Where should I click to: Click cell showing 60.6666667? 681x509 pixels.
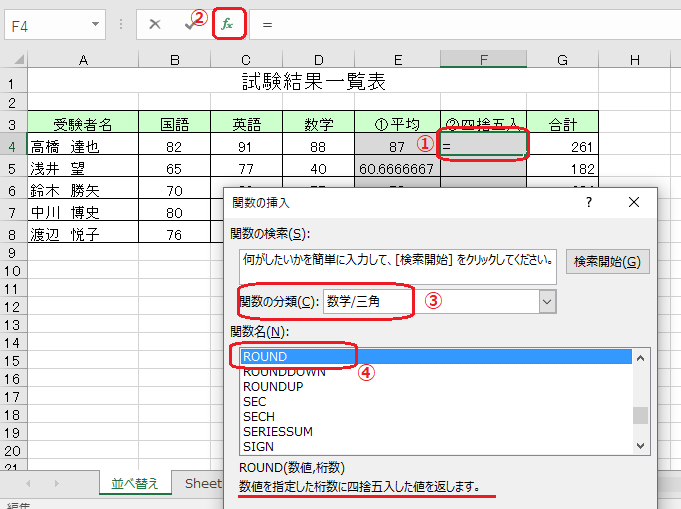coord(397,168)
